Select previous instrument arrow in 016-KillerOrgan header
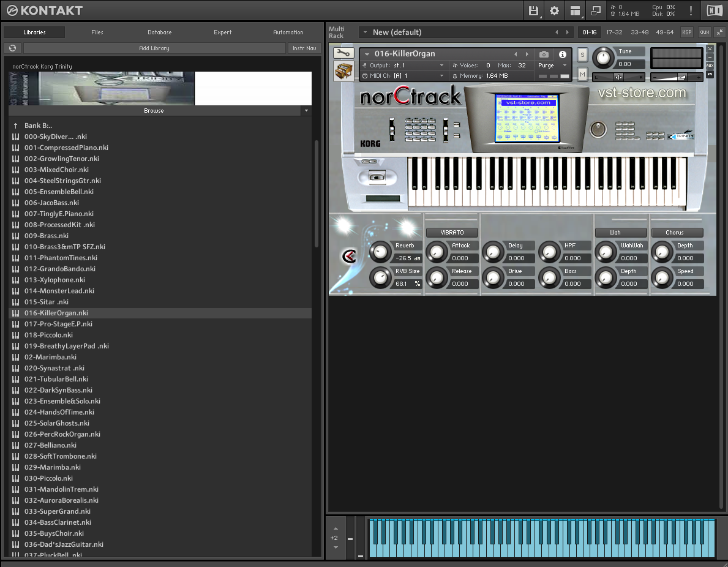This screenshot has width=728, height=567. 516,54
